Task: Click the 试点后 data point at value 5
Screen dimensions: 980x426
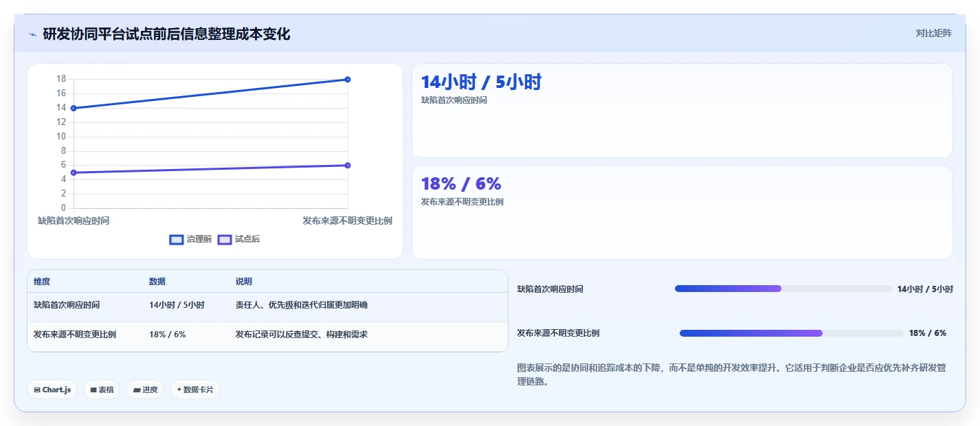Action: pos(74,172)
